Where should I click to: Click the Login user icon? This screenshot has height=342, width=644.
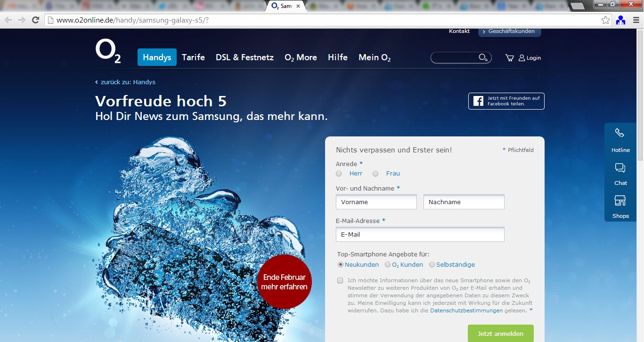(522, 58)
